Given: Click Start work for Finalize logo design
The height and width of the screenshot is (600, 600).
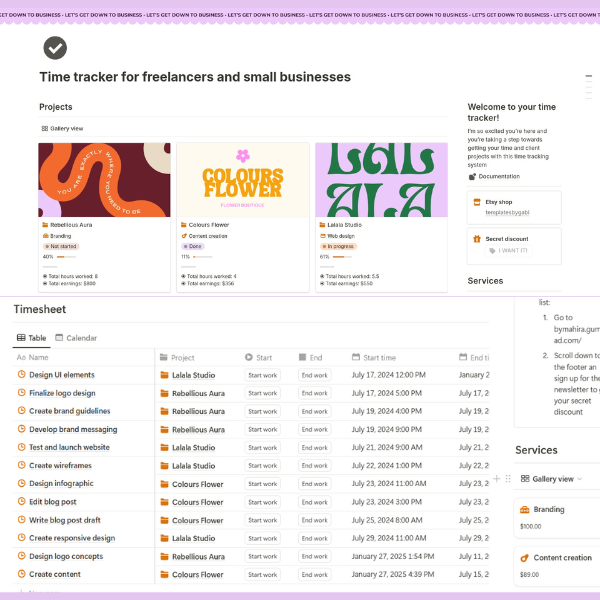Looking at the screenshot, I should pyautogui.click(x=262, y=393).
